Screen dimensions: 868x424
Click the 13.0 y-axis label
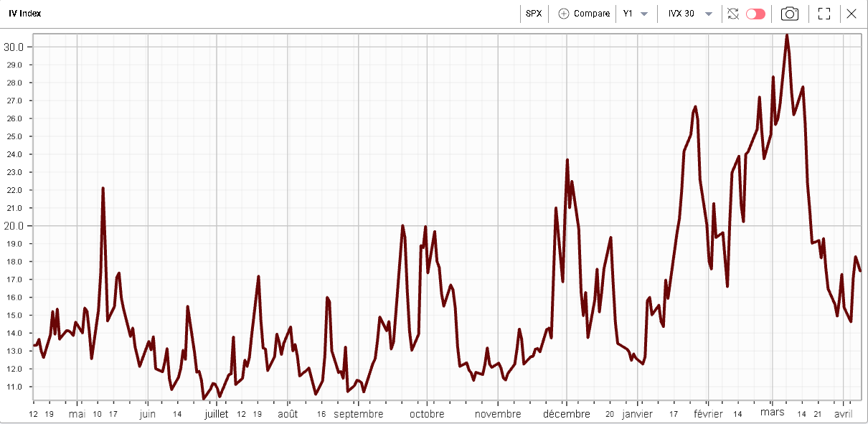pyautogui.click(x=14, y=351)
